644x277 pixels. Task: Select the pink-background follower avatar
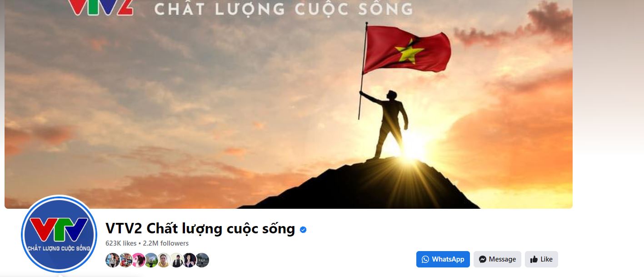(x=138, y=260)
